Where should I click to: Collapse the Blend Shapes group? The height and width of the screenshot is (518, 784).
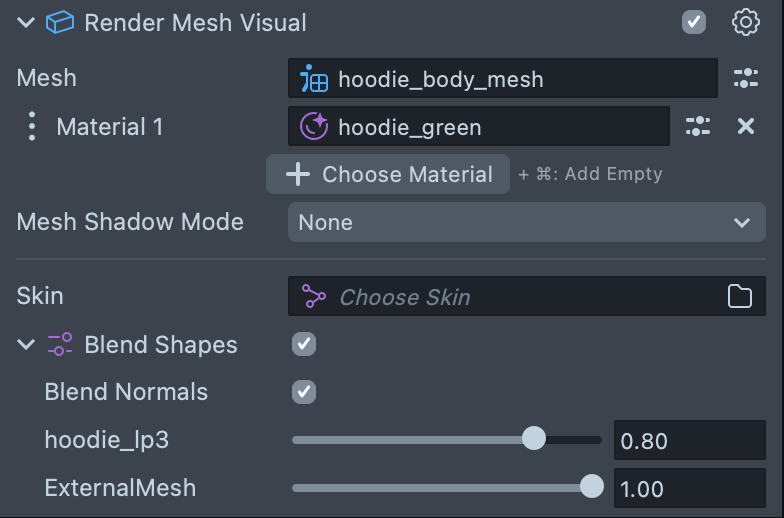25,345
